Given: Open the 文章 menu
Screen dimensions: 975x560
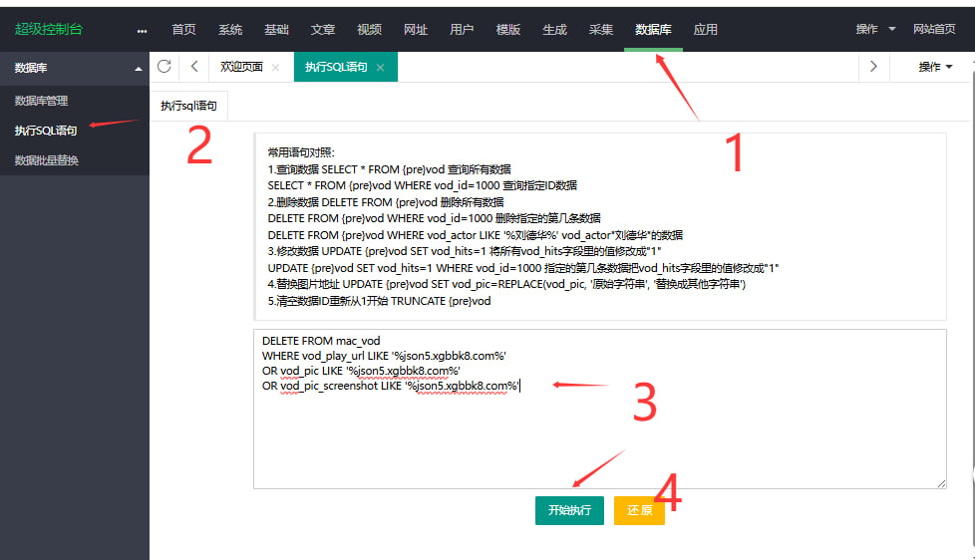Looking at the screenshot, I should [323, 29].
